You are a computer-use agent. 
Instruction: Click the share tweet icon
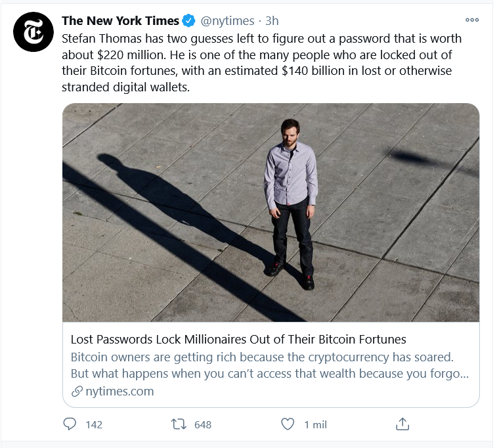(x=403, y=424)
